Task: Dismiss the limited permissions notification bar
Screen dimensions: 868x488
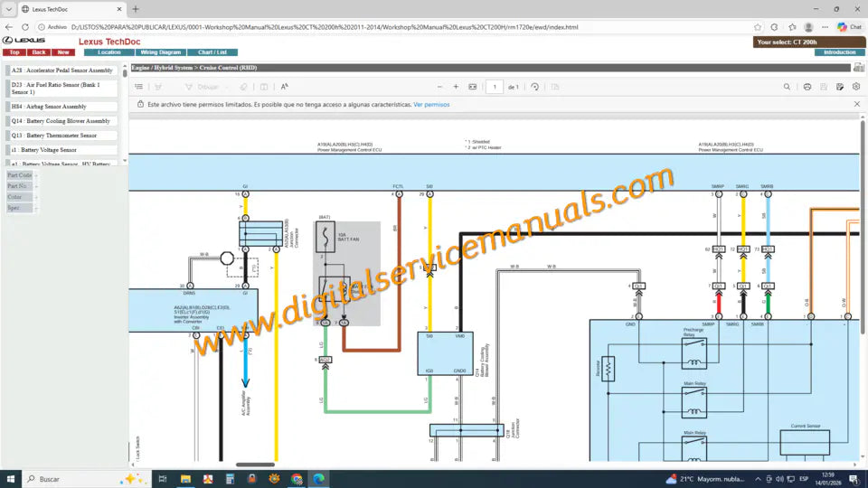Action: pyautogui.click(x=857, y=104)
